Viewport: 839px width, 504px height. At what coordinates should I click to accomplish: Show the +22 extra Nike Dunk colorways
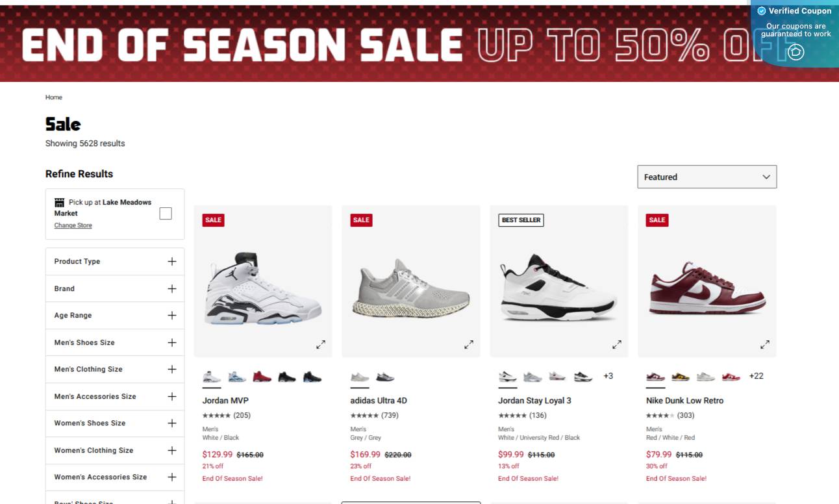click(x=756, y=375)
